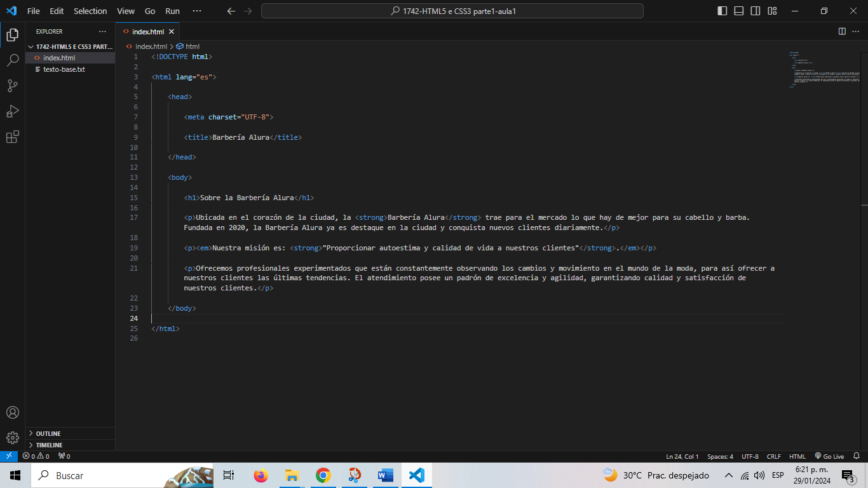Click the code minimap overview
Screen dimensions: 868x488
825,69
